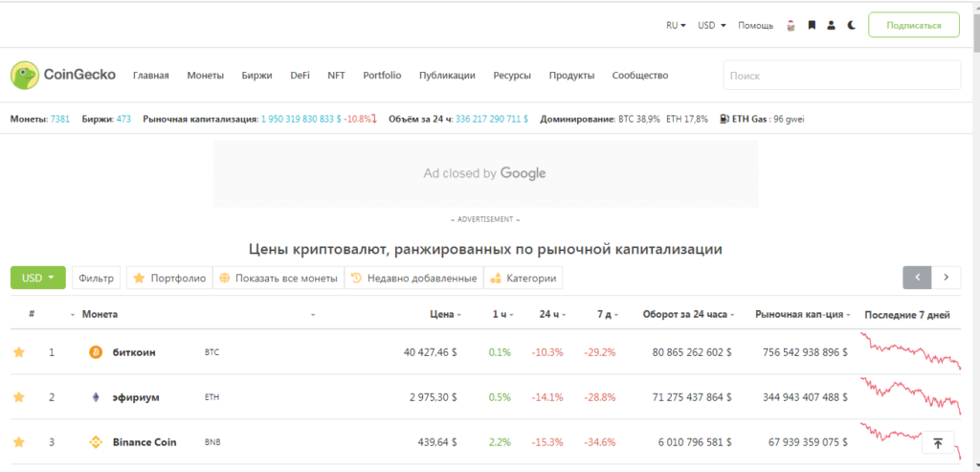Toggle favorite star for Bitcoin row
Viewport: 980px width, 472px height.
(19, 352)
